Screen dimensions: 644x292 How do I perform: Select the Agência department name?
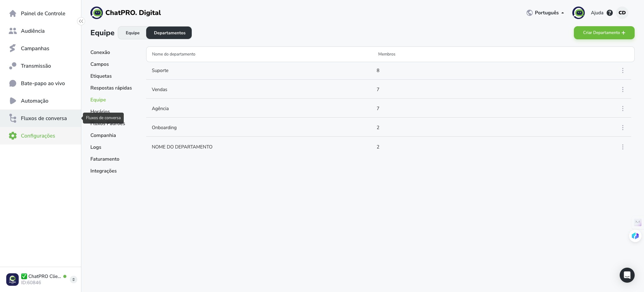160,109
